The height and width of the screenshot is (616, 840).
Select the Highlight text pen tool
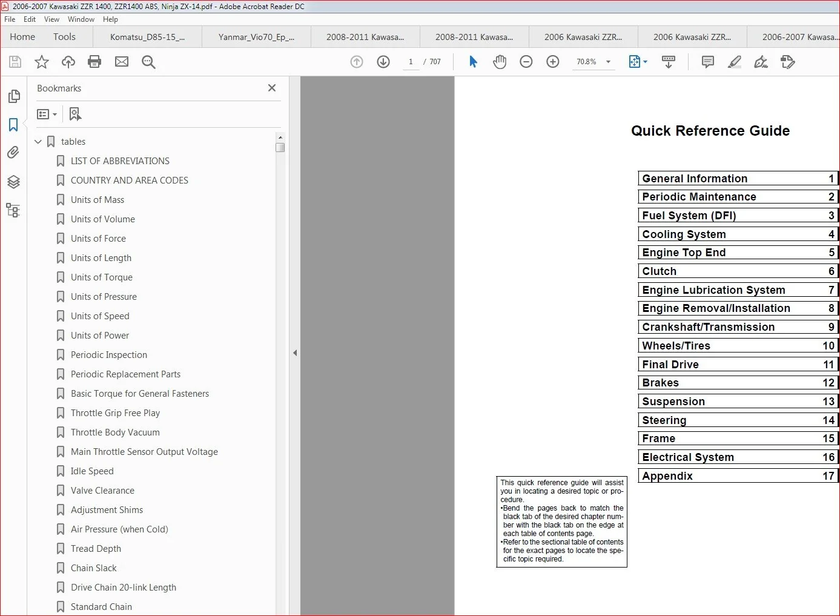coord(734,62)
